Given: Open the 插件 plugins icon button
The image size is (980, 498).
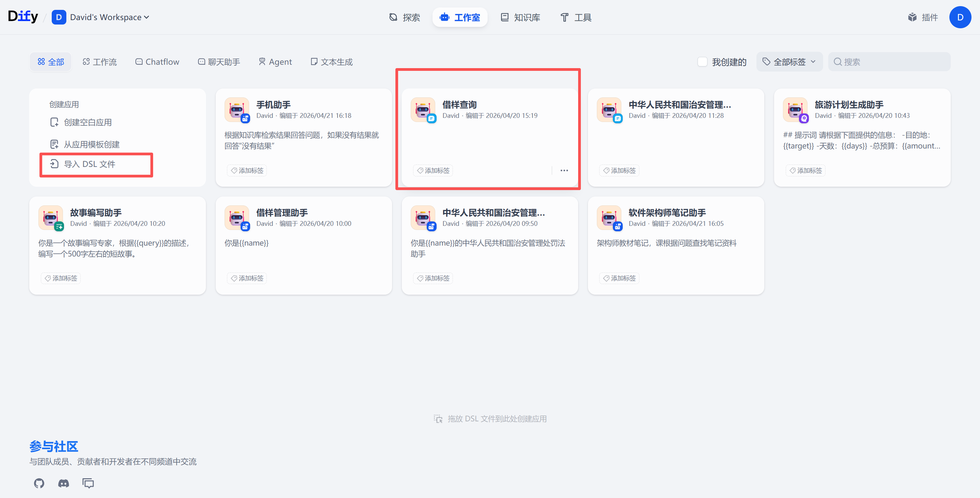Looking at the screenshot, I should (922, 17).
